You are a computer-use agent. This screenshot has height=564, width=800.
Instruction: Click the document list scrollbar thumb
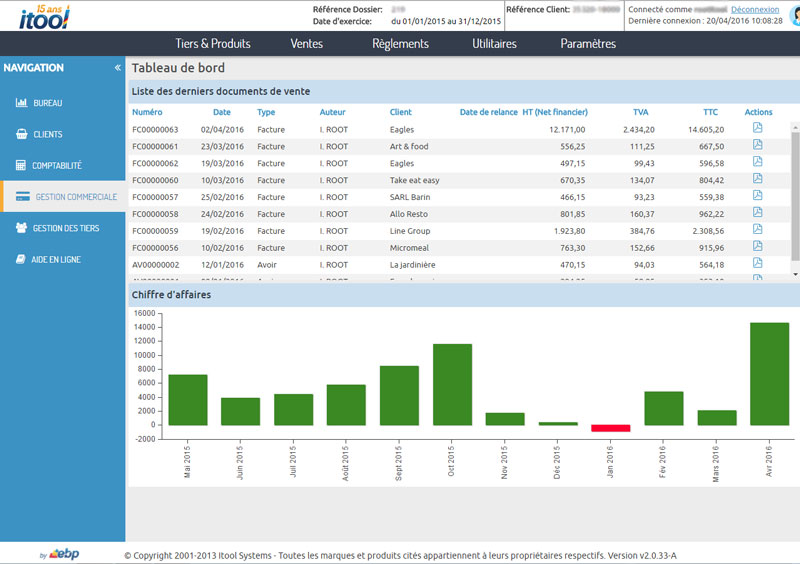coord(795,197)
